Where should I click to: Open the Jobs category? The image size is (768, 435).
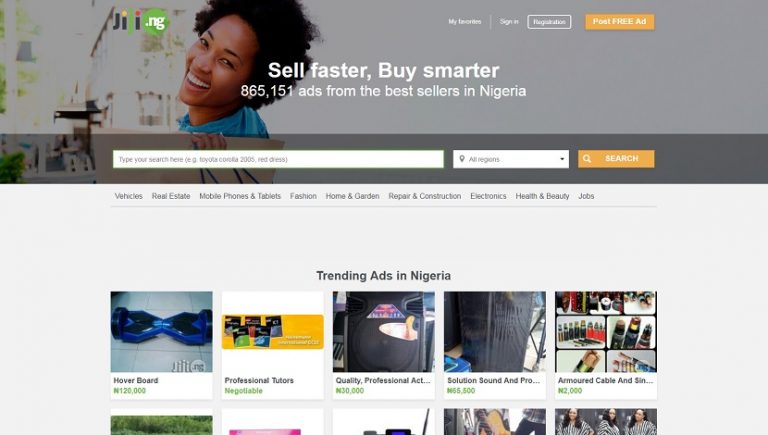pyautogui.click(x=586, y=196)
